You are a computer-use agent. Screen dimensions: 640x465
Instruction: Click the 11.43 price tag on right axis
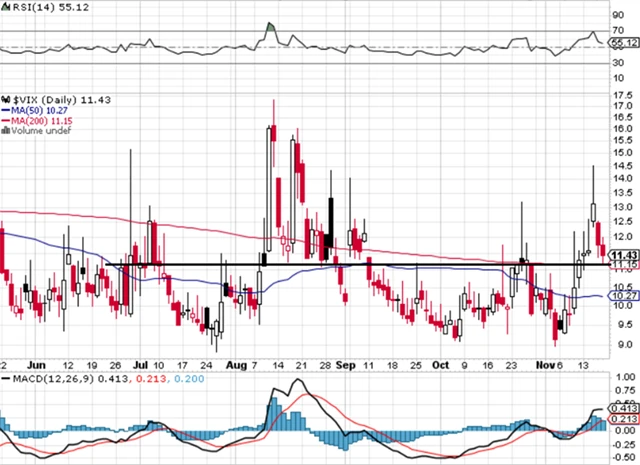pos(623,256)
